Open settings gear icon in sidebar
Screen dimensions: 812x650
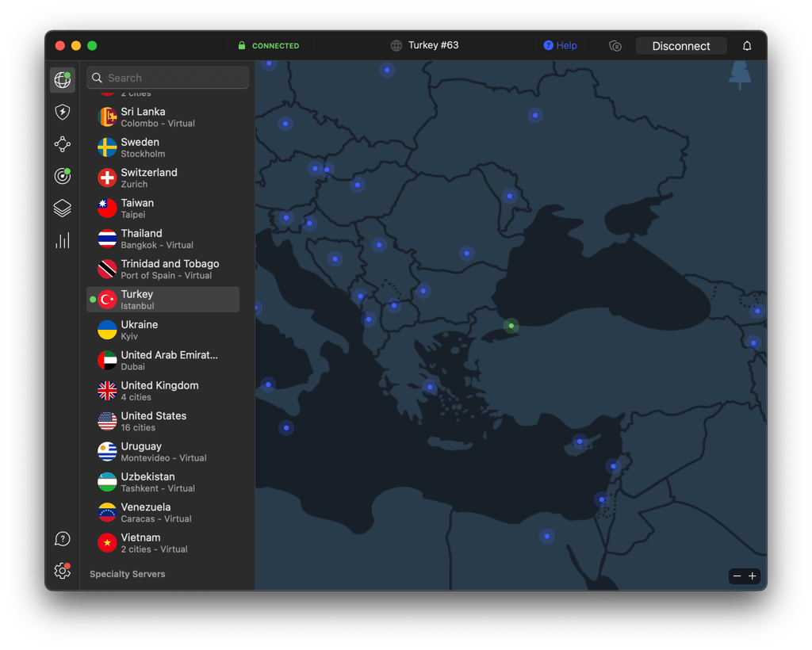(x=63, y=571)
